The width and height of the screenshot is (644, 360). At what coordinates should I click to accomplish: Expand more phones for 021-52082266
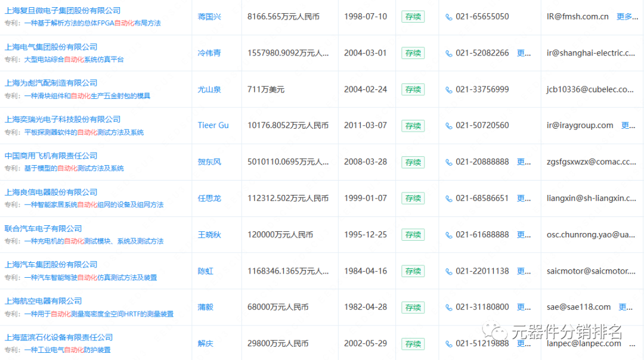(x=524, y=53)
